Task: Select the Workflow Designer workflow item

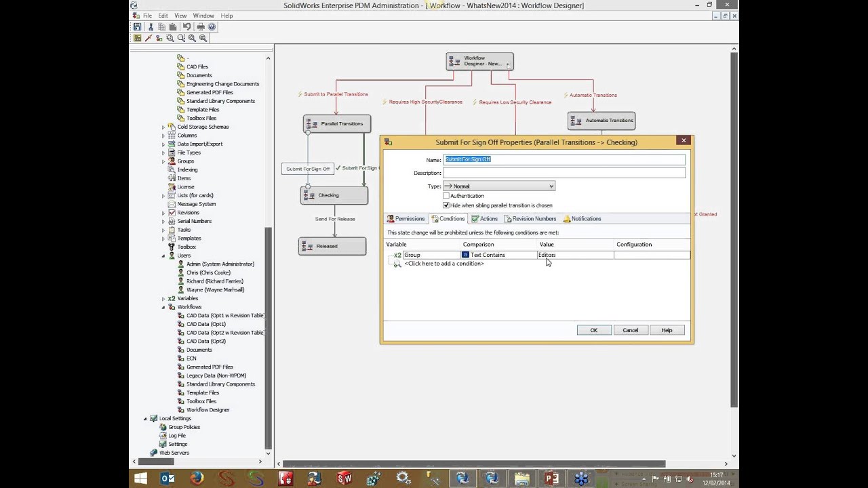Action: click(208, 410)
